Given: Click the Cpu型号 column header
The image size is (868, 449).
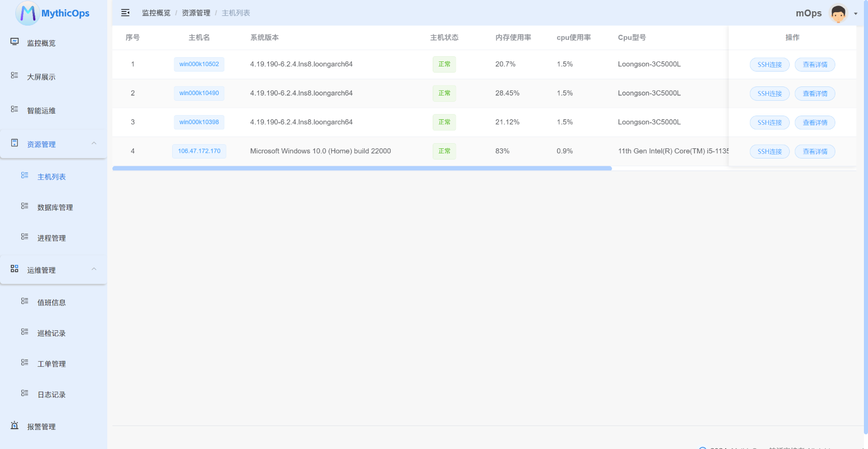Looking at the screenshot, I should (x=632, y=37).
